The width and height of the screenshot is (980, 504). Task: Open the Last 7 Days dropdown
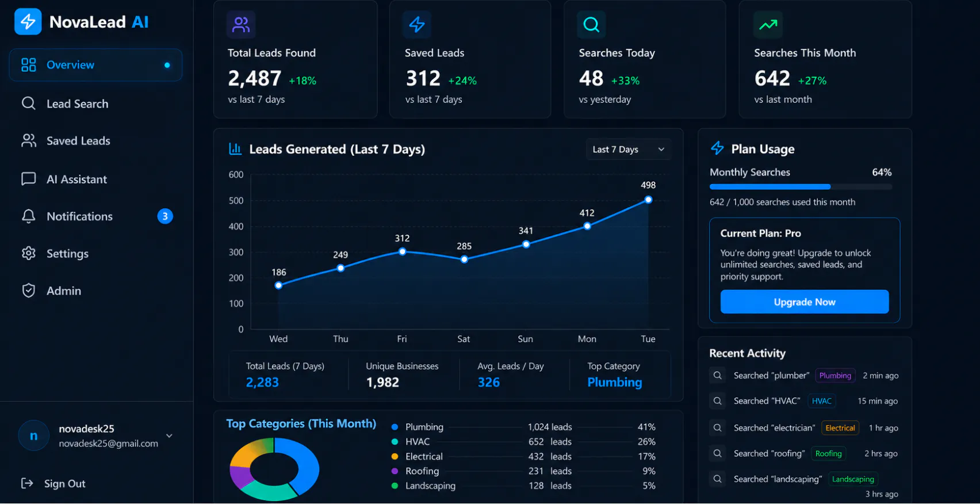(x=628, y=150)
